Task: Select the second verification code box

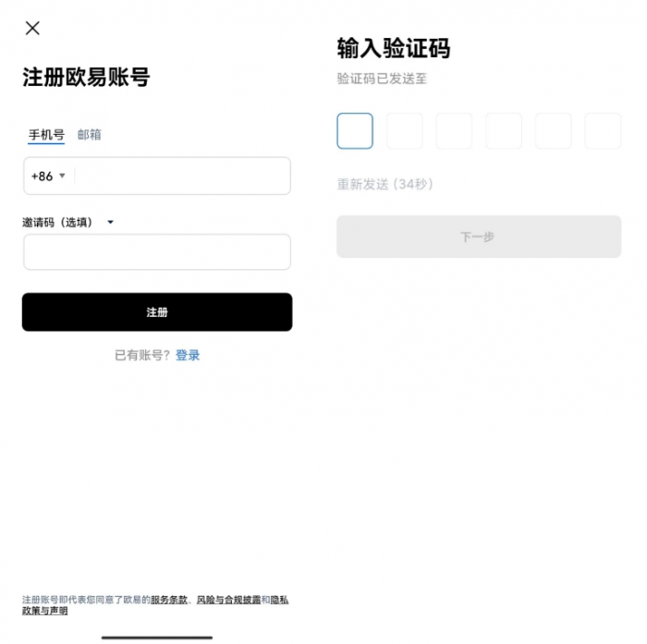Action: (405, 131)
